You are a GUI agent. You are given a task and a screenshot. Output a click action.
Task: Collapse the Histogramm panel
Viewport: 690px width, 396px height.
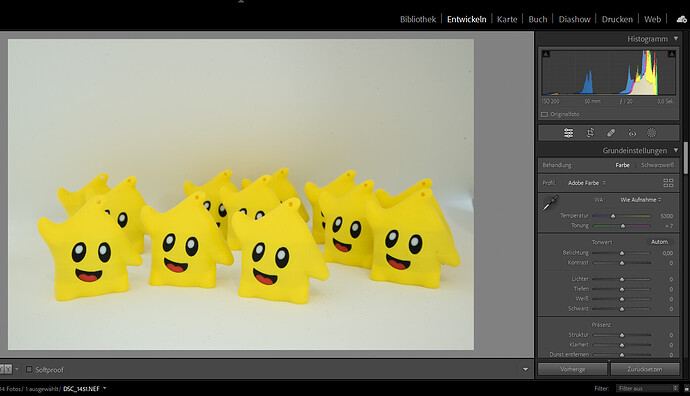(676, 39)
